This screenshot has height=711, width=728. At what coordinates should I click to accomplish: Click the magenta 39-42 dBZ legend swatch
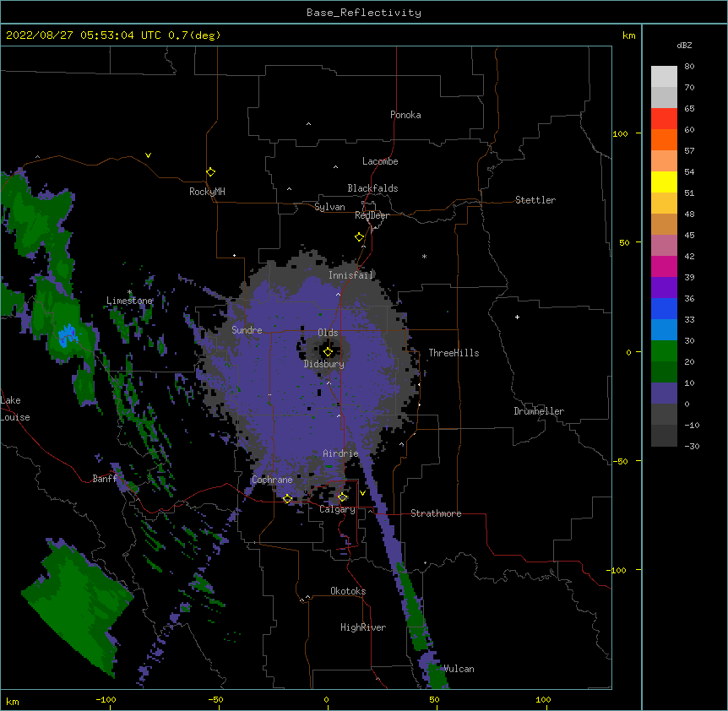tap(664, 266)
